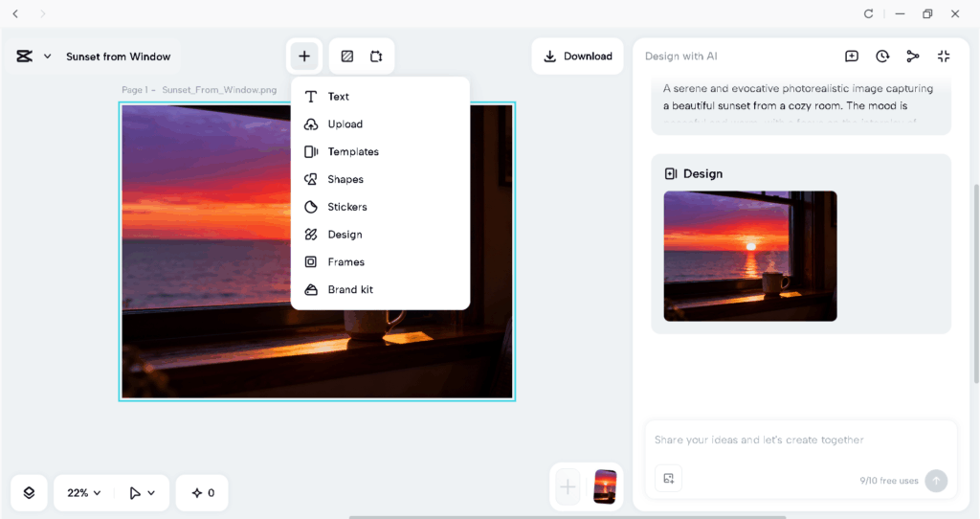
Task: Collapse the Design with AI panel
Action: pyautogui.click(x=944, y=56)
